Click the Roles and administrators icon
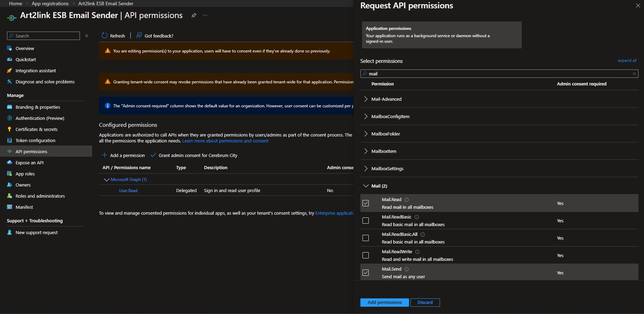The height and width of the screenshot is (314, 644). tap(9, 196)
